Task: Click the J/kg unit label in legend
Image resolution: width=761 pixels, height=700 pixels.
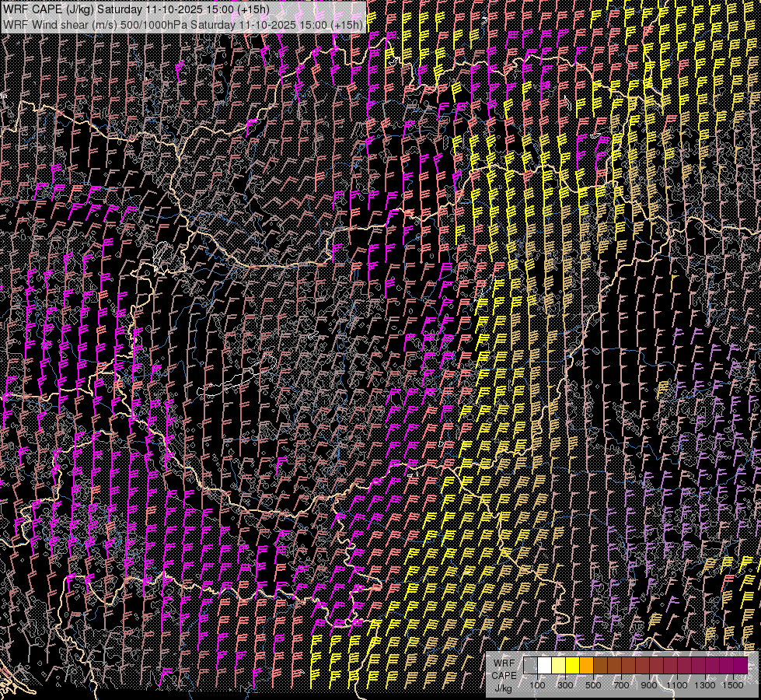Action: (x=504, y=688)
